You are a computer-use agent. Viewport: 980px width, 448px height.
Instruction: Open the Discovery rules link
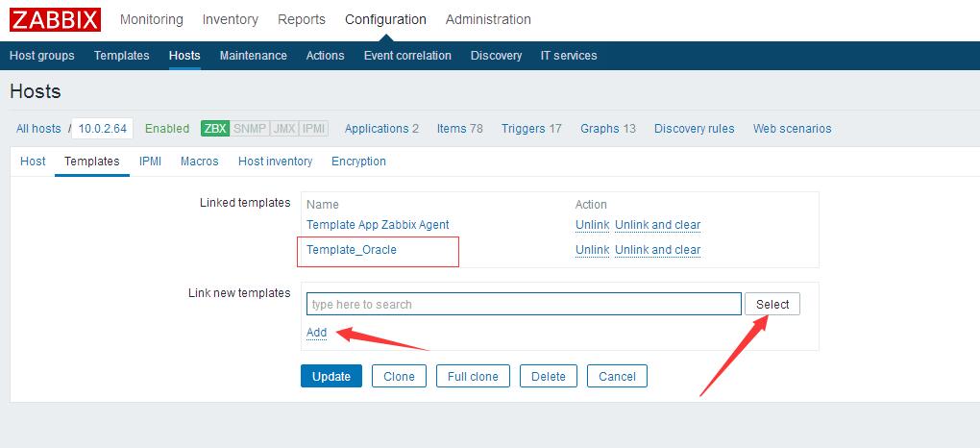click(694, 128)
